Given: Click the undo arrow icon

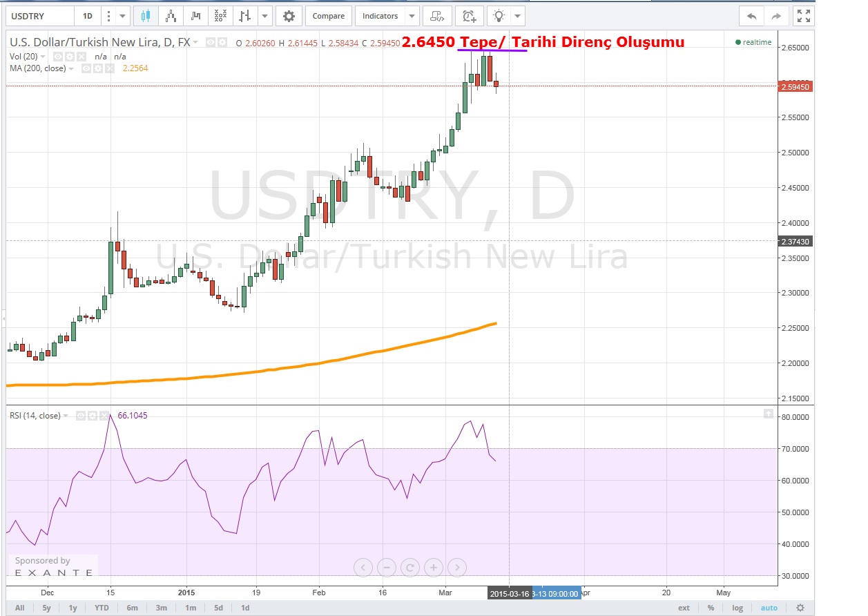Looking at the screenshot, I should (x=752, y=16).
